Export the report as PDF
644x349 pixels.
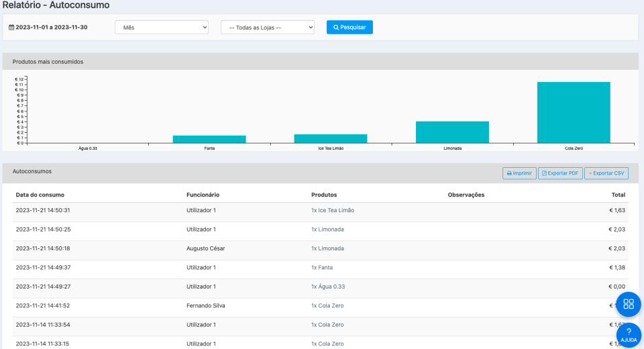tap(560, 173)
